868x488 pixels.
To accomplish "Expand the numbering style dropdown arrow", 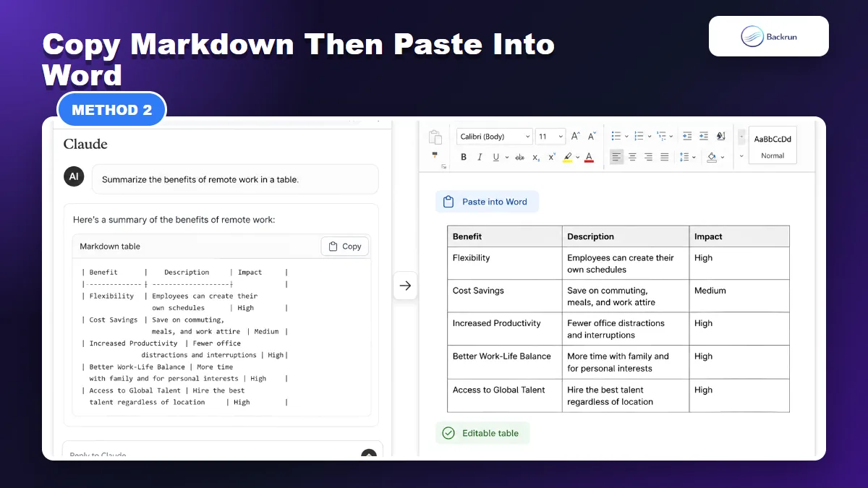I will (650, 136).
